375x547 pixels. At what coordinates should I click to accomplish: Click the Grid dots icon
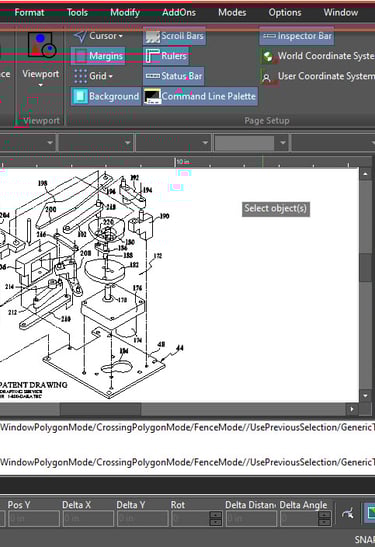[x=81, y=76]
